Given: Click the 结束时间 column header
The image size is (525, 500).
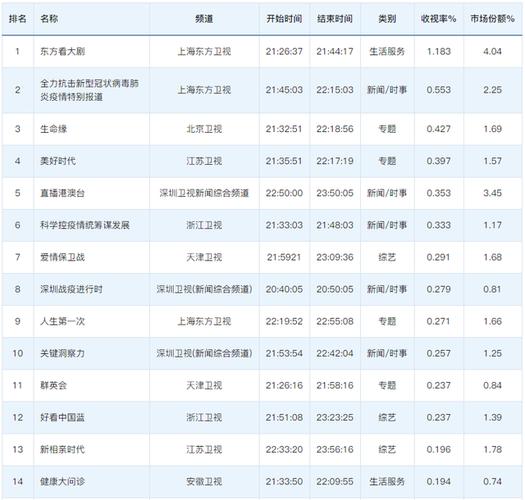Looking at the screenshot, I should pyautogui.click(x=335, y=19).
